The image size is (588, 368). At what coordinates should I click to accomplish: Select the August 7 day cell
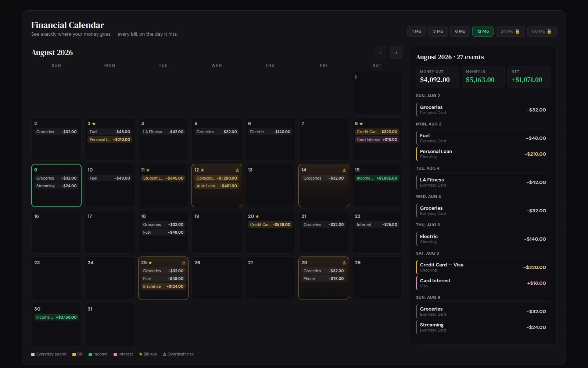pyautogui.click(x=324, y=139)
